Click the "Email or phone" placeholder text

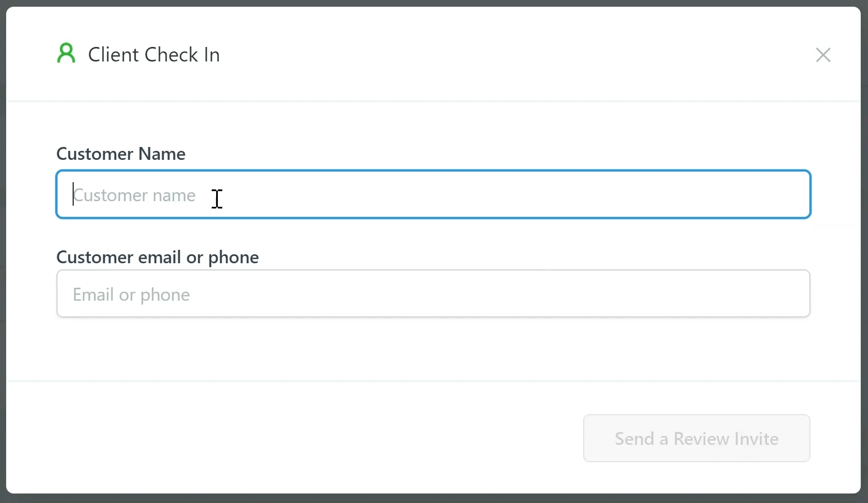click(131, 295)
